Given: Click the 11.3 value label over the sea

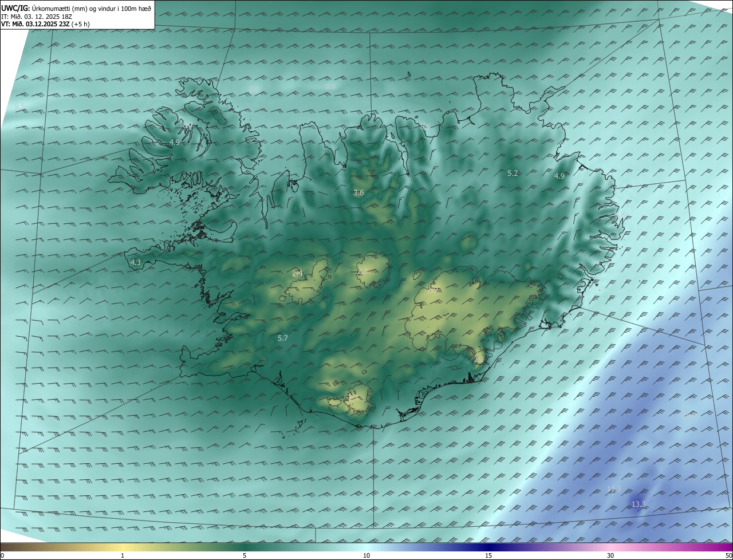Looking at the screenshot, I should pos(614,488).
